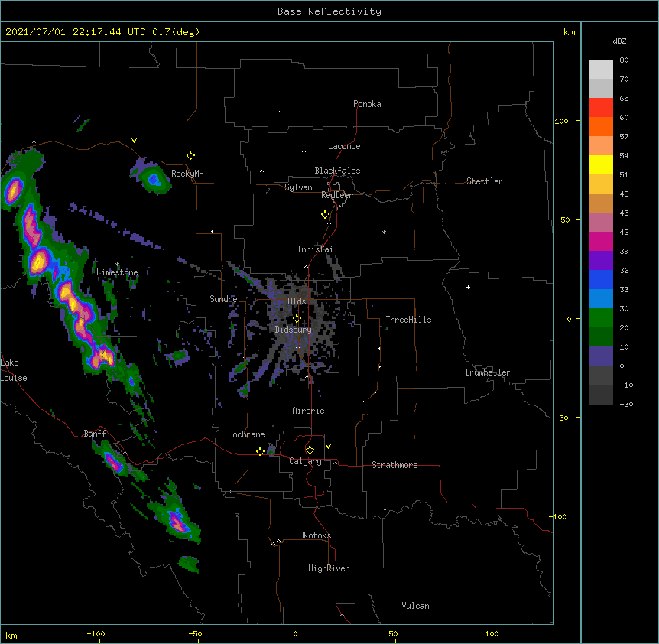Viewport: 659px width, 644px height.
Task: Click the Strathmore city label
Action: [x=394, y=465]
